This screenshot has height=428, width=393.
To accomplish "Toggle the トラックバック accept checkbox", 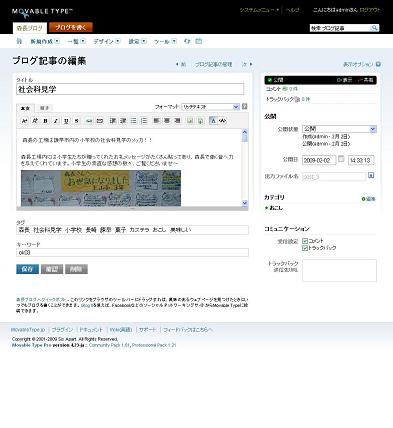I will 305,248.
